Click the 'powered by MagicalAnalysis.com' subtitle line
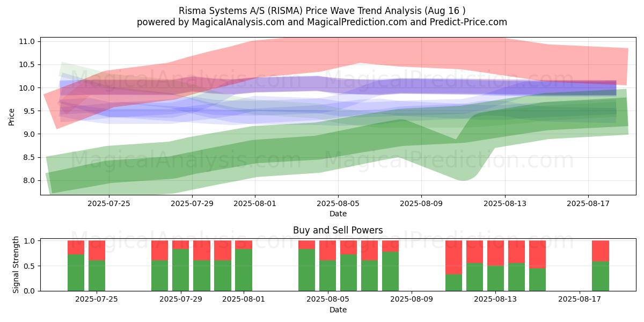Screen dimensions: 644x322 tap(322, 22)
